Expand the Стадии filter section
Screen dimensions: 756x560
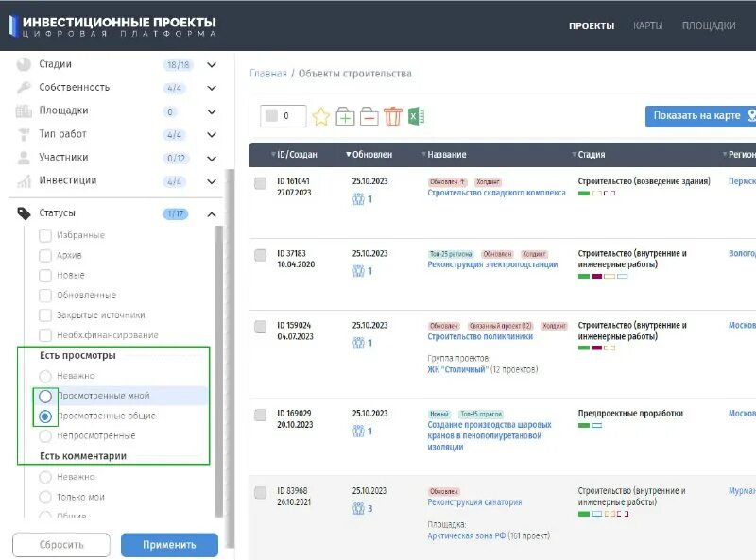click(213, 64)
